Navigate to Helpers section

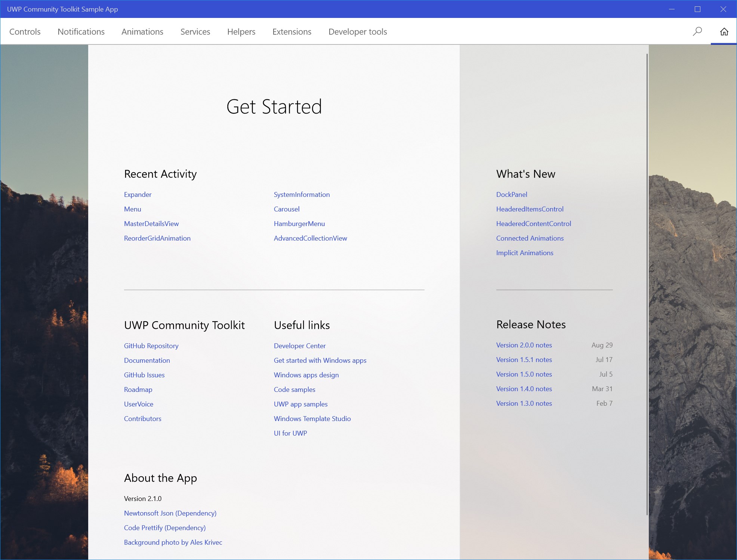click(x=241, y=31)
